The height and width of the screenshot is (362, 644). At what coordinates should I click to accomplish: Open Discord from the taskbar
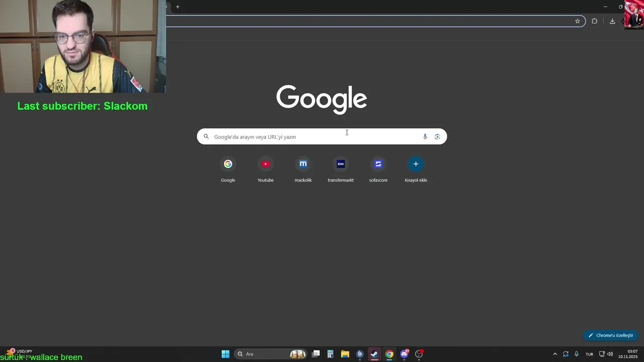point(404,354)
